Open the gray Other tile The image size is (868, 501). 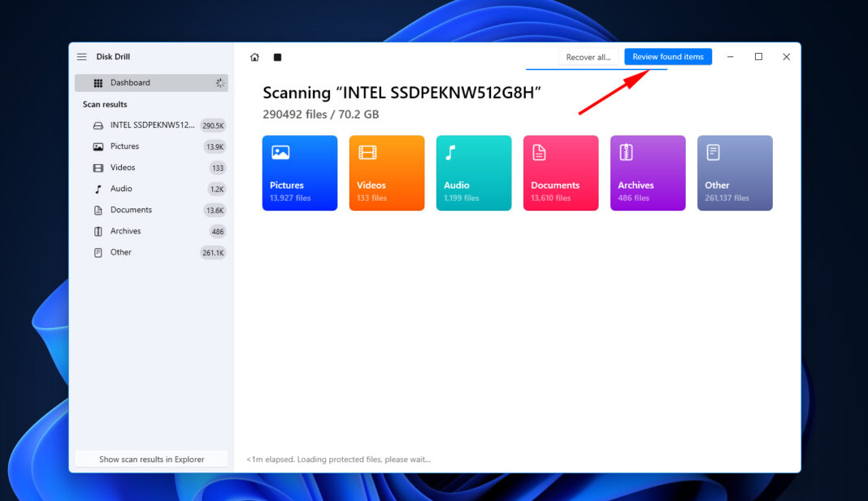[x=734, y=173]
